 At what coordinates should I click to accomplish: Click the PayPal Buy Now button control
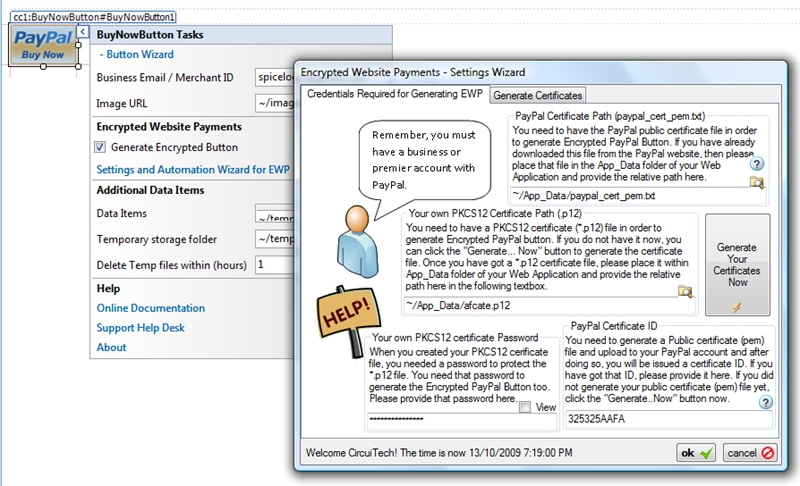click(x=42, y=46)
